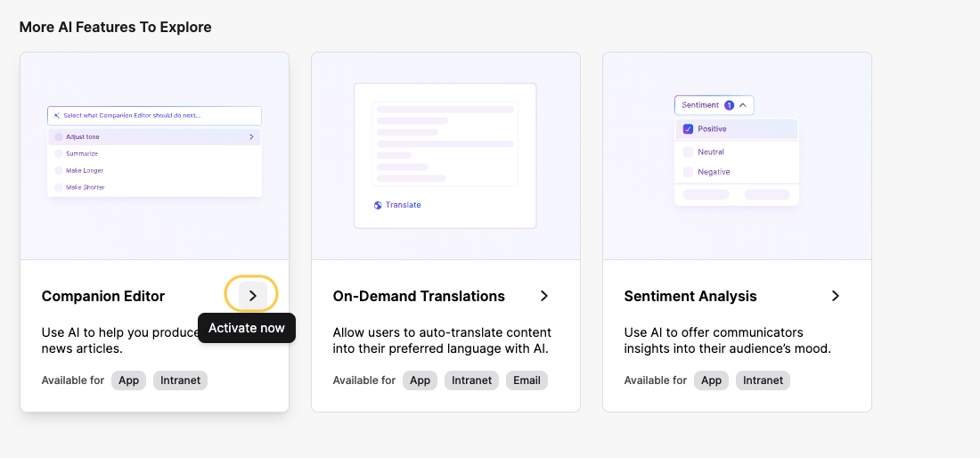This screenshot has height=458, width=980.
Task: Click the Translations card description text
Action: click(x=442, y=340)
